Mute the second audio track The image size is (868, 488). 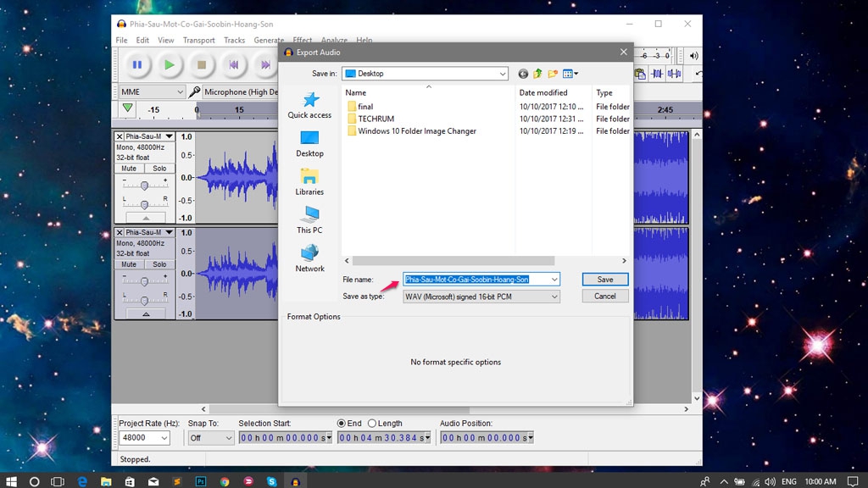tap(129, 264)
